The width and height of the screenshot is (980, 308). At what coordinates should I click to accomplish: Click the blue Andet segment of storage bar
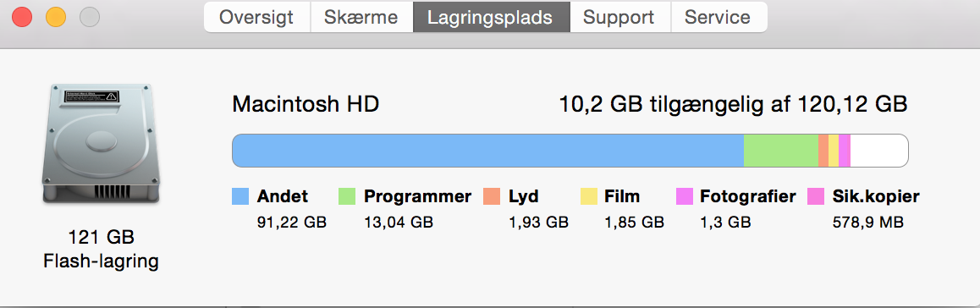tap(487, 151)
